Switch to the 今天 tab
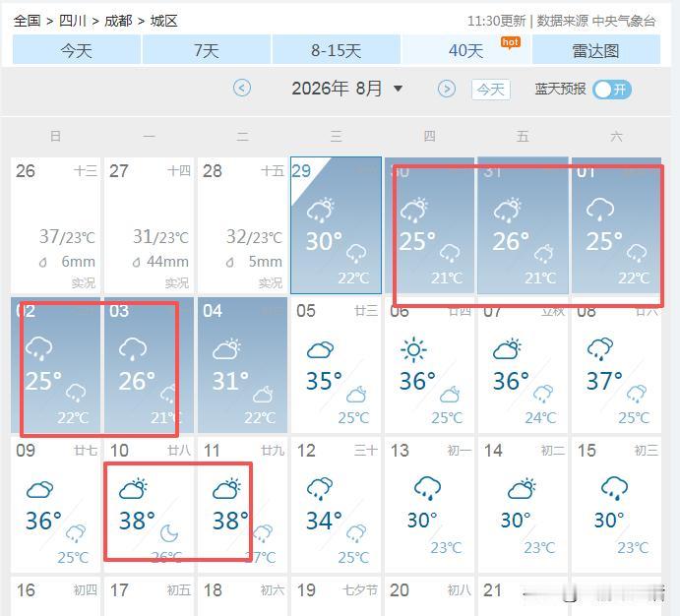This screenshot has height=616, width=680. [77, 50]
